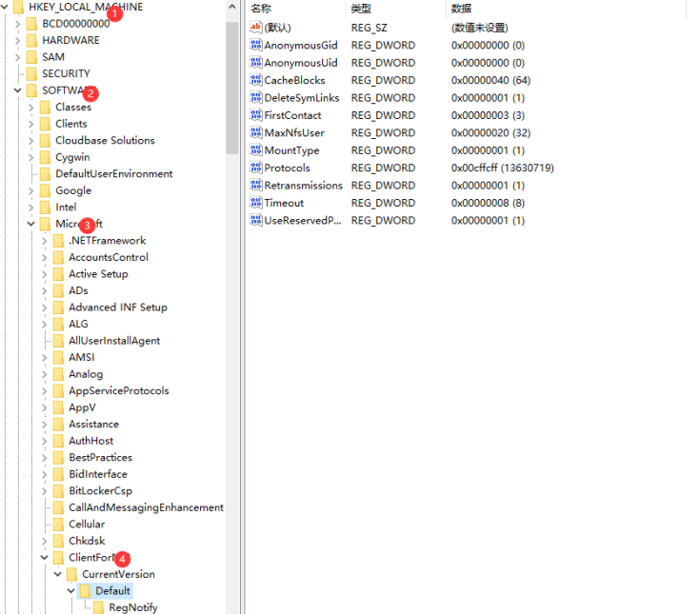
Task: Click the folder icon of AMSI key
Action: pos(58,357)
